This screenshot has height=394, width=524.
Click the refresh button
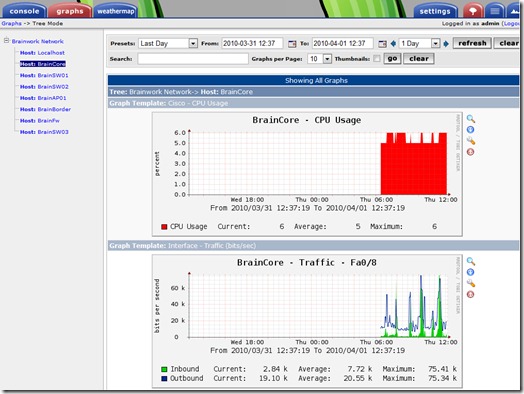472,43
